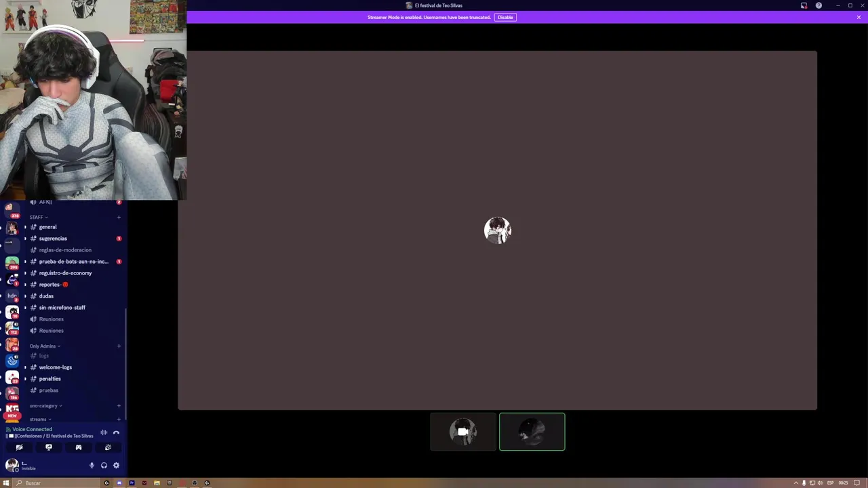Viewport: 868px width, 488px height.
Task: Open the Help question mark icon
Action: pyautogui.click(x=818, y=5)
